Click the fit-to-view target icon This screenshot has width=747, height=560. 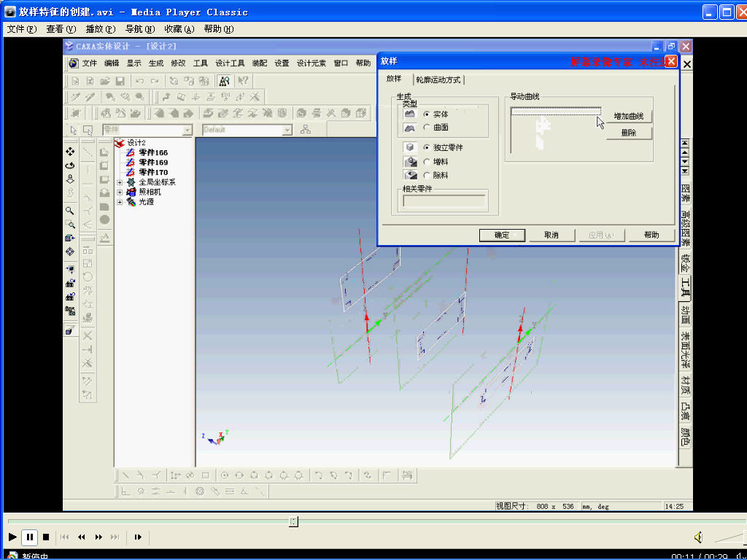[x=70, y=252]
